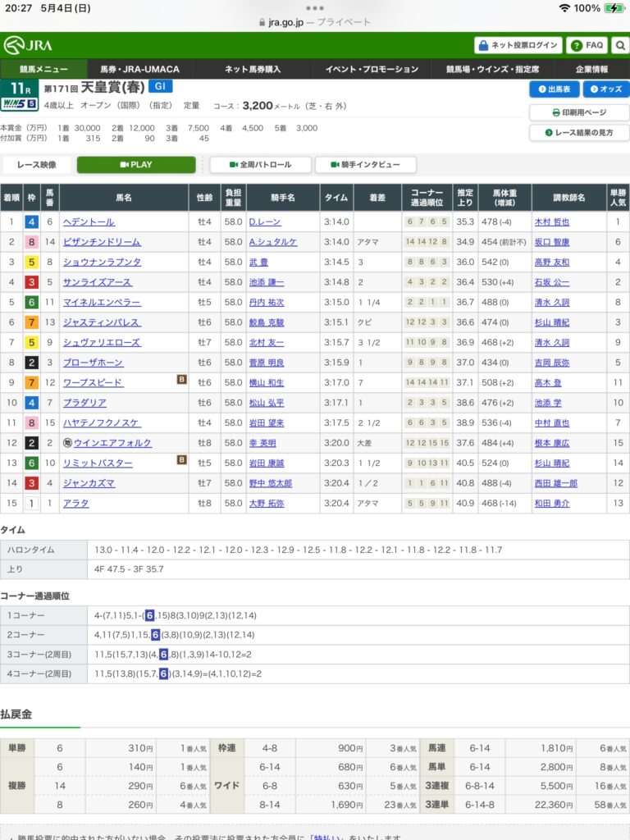Open jockey 武 豊 profile

pyautogui.click(x=258, y=262)
